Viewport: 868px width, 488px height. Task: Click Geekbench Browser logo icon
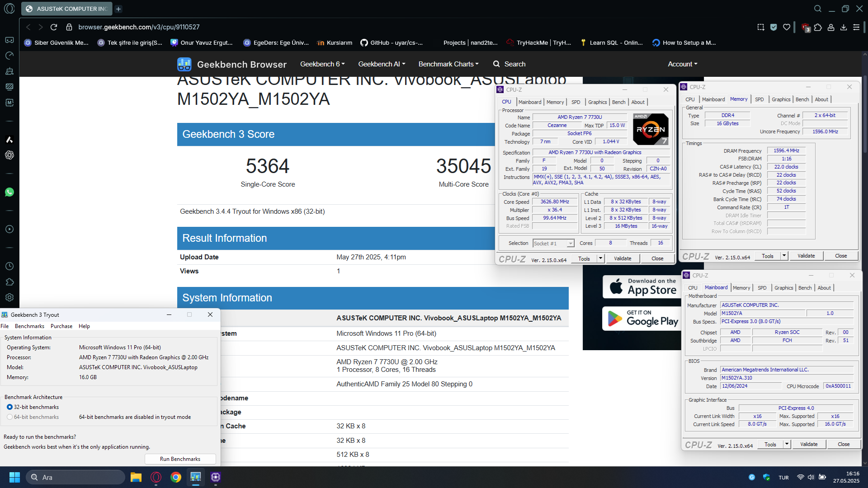click(184, 64)
